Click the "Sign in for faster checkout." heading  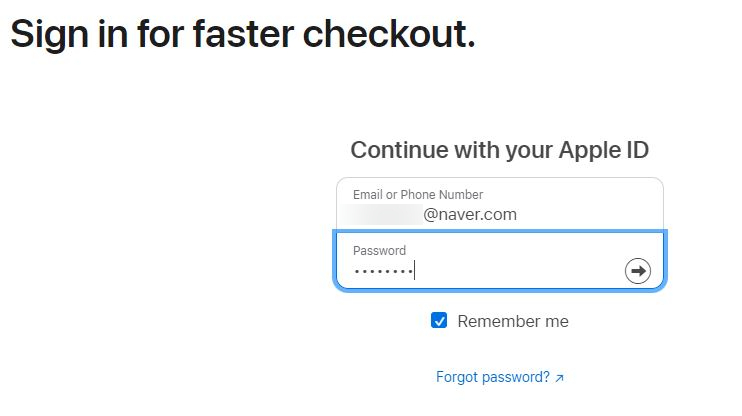[x=243, y=34]
